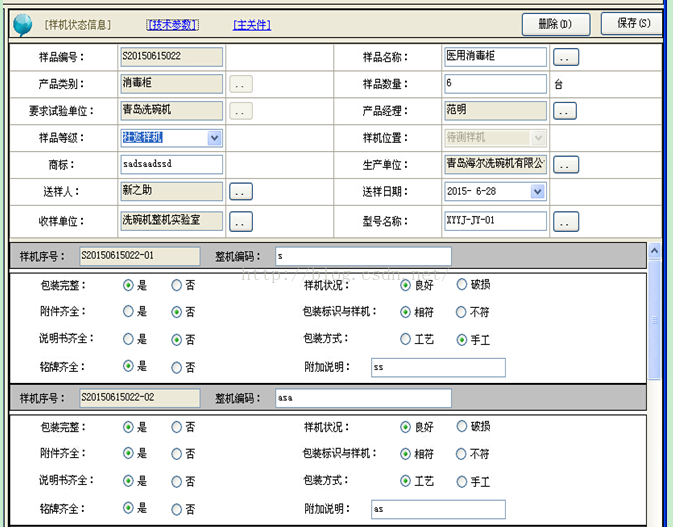The width and height of the screenshot is (673, 527).
Task: Click 附加说明 field containing ss
Action: tap(438, 367)
